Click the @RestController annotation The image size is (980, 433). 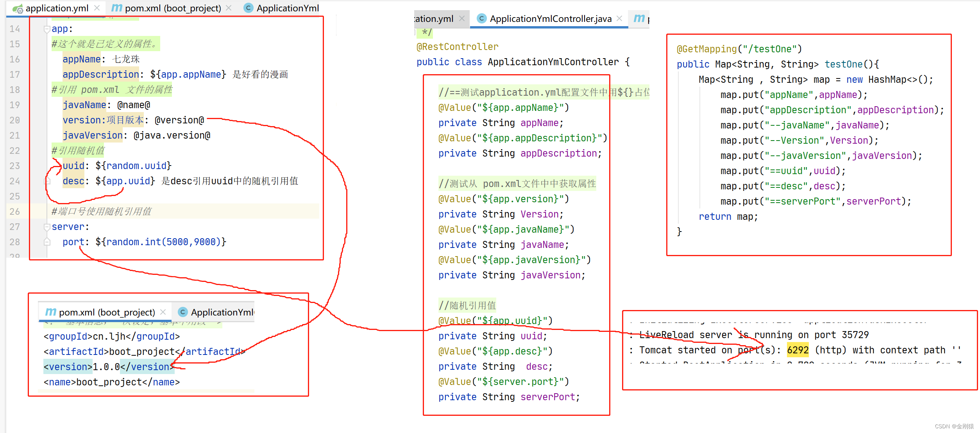tap(457, 47)
